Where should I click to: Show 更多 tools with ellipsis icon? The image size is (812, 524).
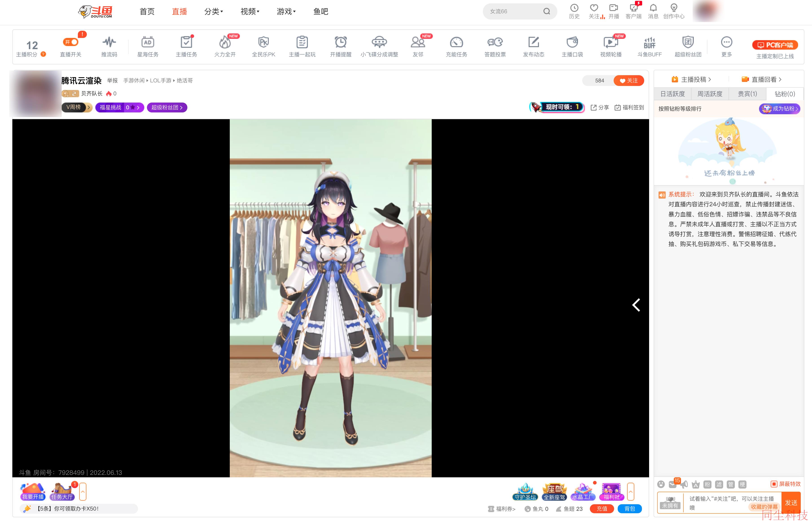point(727,42)
